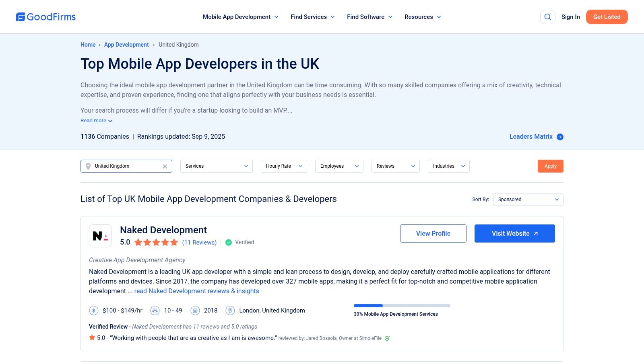Open the Find Services menu
The width and height of the screenshot is (644, 362).
point(312,17)
